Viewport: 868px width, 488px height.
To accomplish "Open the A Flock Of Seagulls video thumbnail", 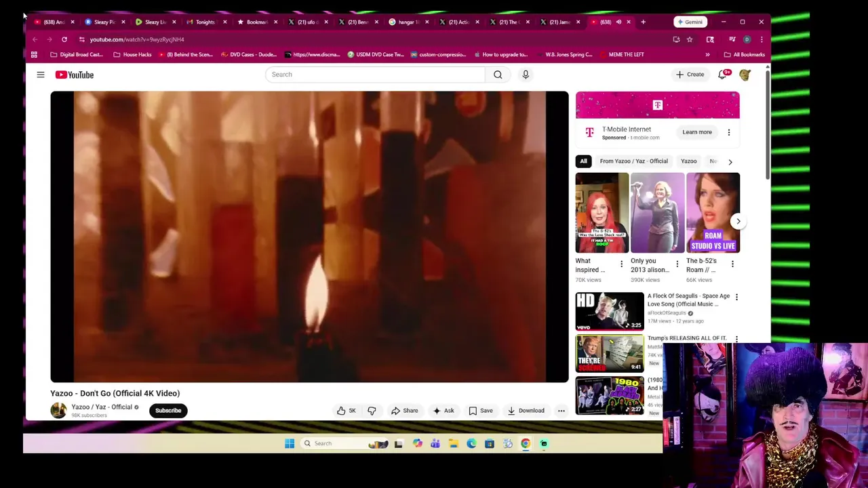I will pos(610,311).
